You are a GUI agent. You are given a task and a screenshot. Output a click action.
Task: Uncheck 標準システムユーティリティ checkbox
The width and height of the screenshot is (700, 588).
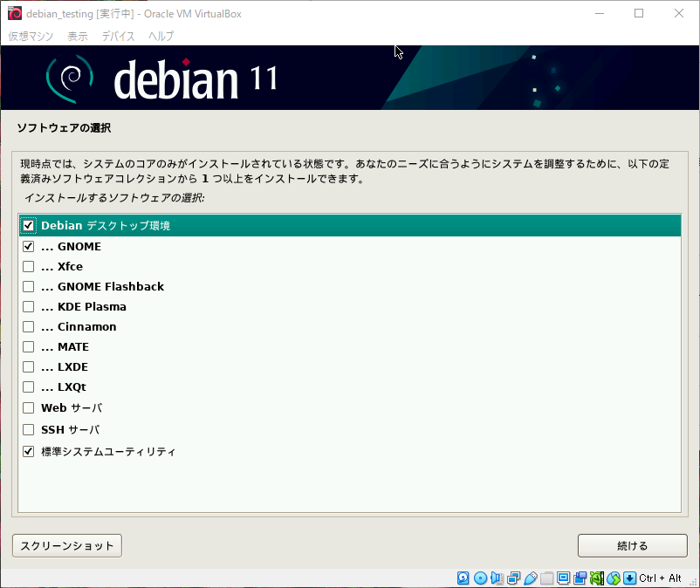tap(29, 452)
